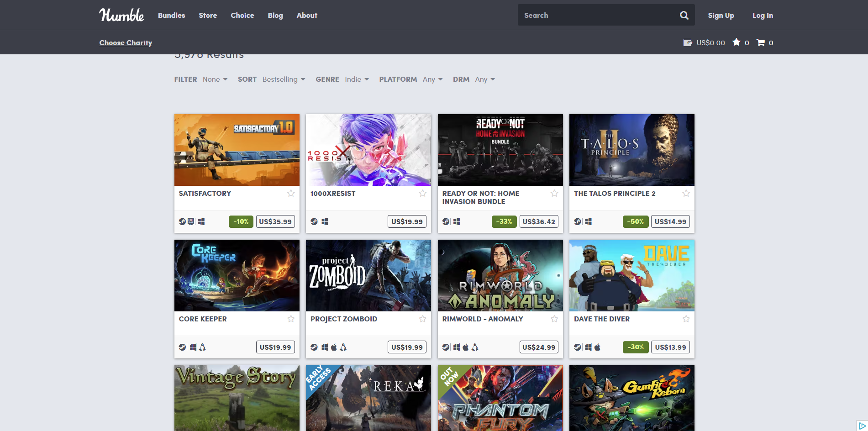Open the Choice menu item
Screen dimensions: 868x431
pos(242,15)
